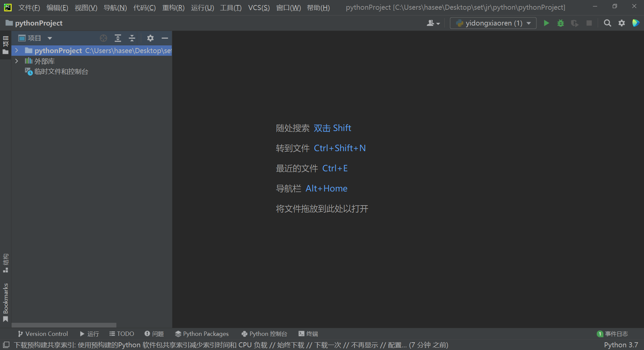
Task: Expand the 外部库 tree node
Action: point(16,61)
